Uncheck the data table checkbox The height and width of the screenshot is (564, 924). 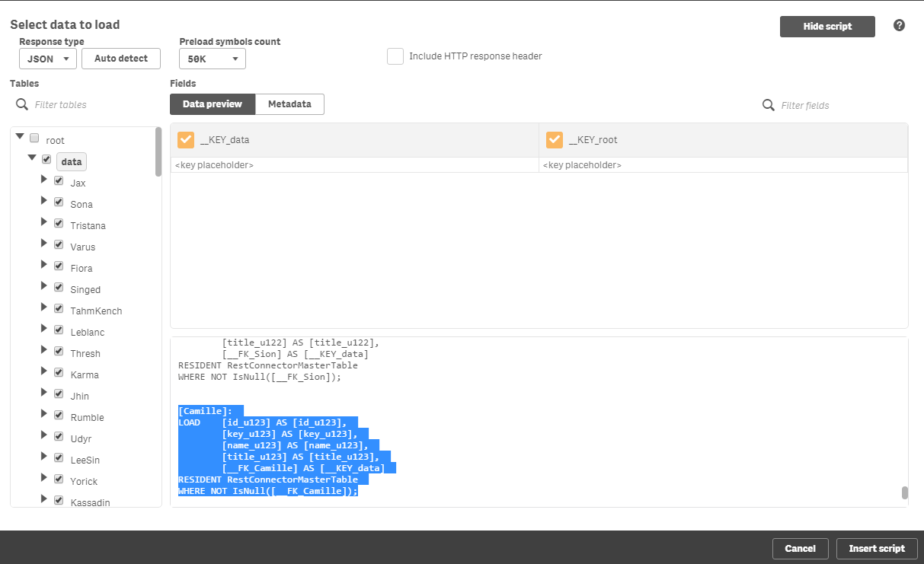[46, 160]
